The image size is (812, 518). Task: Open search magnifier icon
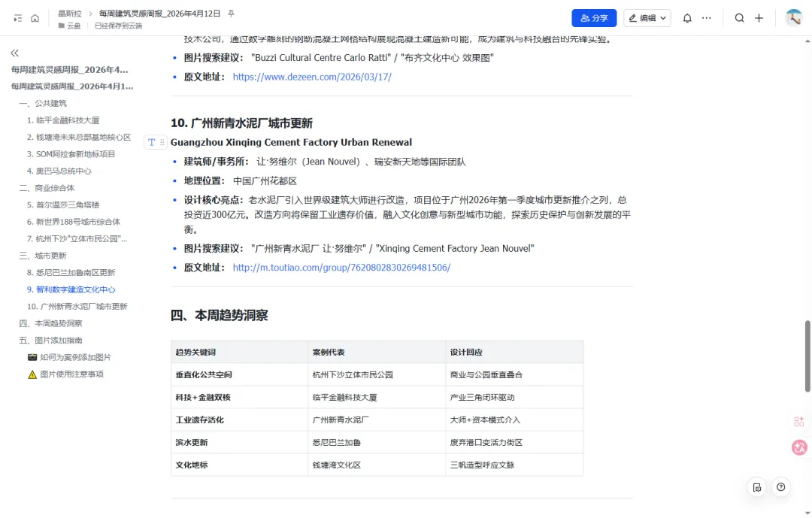(740, 18)
